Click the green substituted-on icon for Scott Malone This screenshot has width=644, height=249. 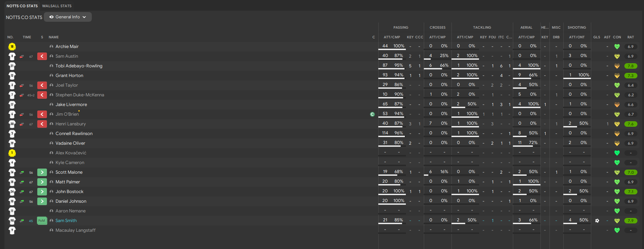click(x=42, y=172)
